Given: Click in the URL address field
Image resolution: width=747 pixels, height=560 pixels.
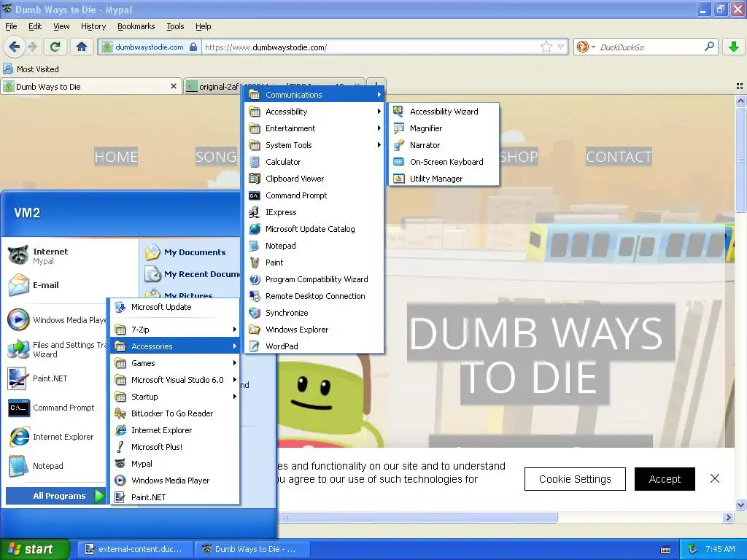Looking at the screenshot, I should click(371, 47).
